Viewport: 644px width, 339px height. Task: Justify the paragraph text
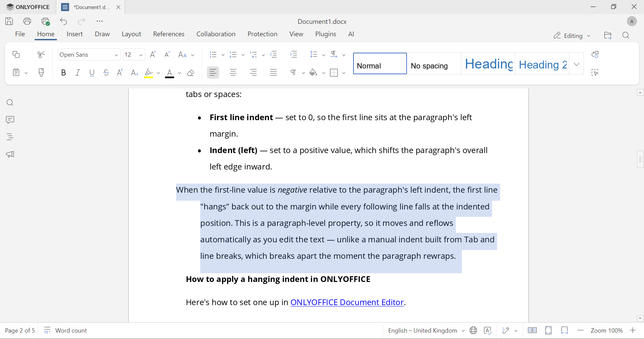tap(274, 73)
